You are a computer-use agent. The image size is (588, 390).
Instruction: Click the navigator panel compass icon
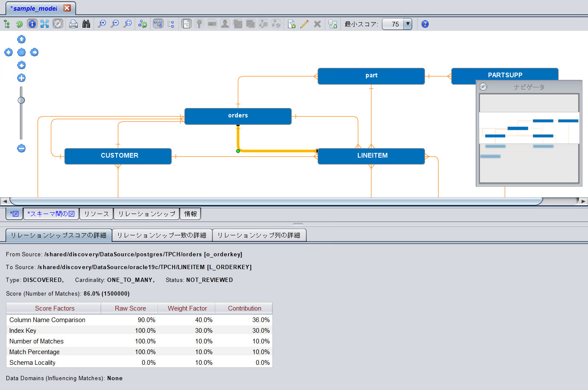click(483, 87)
